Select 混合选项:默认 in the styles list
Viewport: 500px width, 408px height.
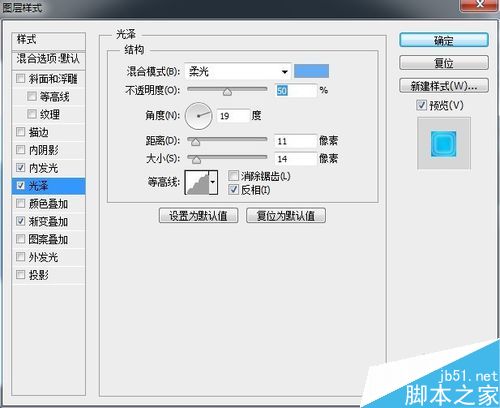click(x=48, y=59)
